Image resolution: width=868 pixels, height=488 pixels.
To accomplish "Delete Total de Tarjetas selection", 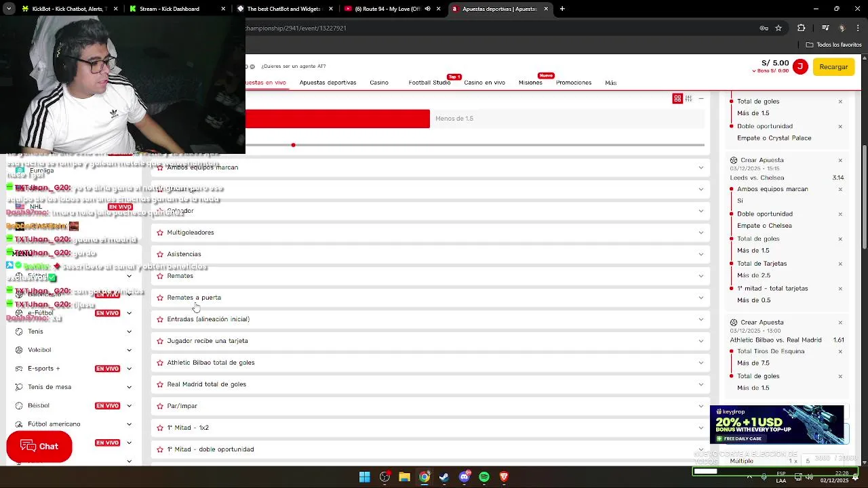I will tap(840, 264).
